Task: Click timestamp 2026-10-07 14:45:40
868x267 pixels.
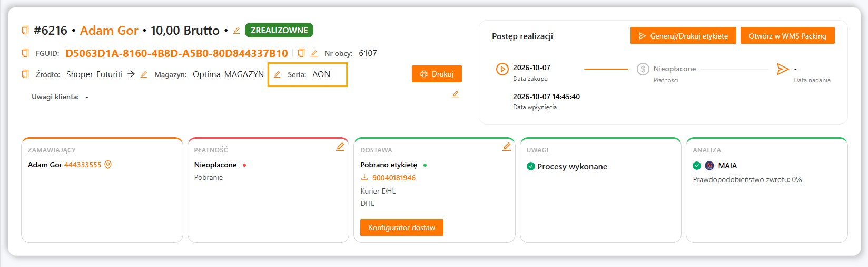Action: tap(546, 97)
